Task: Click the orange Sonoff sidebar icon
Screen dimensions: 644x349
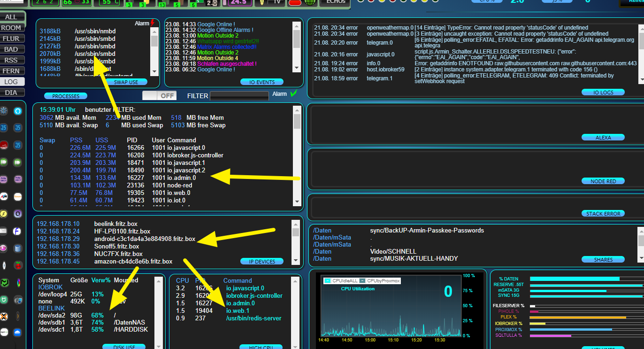Action: [18, 196]
